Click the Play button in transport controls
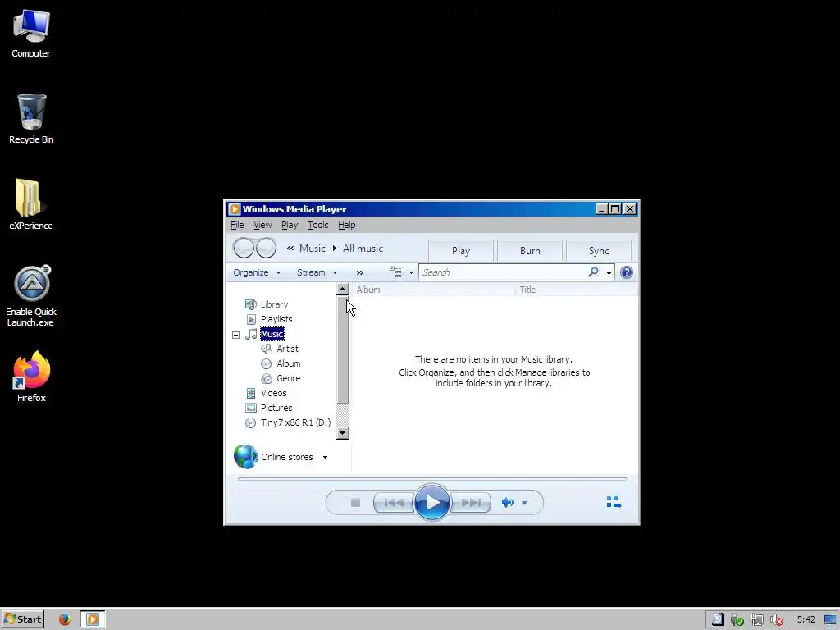Screen dimensions: 840x630 coord(431,502)
